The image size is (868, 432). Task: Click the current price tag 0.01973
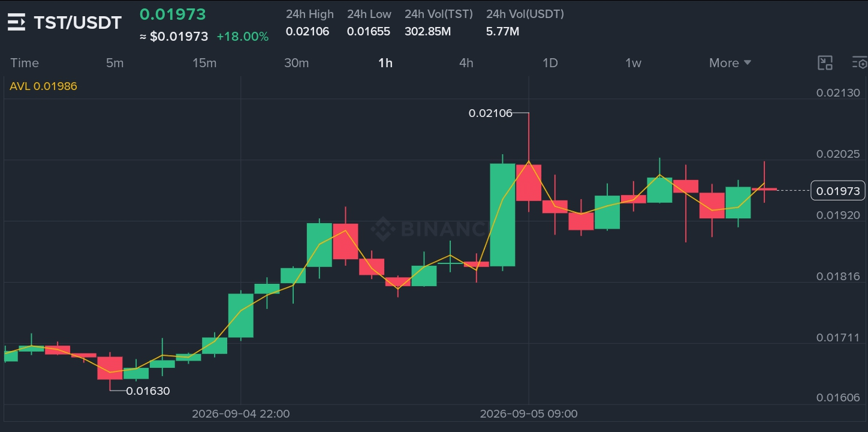coord(837,191)
